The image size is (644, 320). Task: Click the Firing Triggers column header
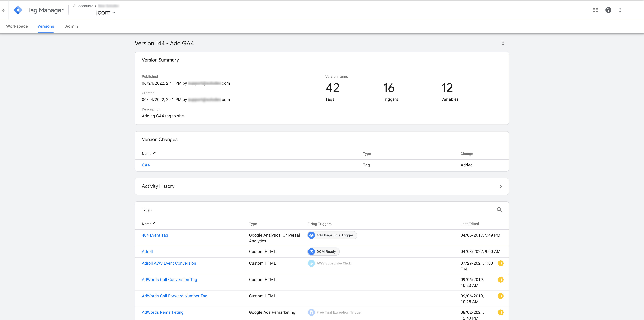(320, 224)
